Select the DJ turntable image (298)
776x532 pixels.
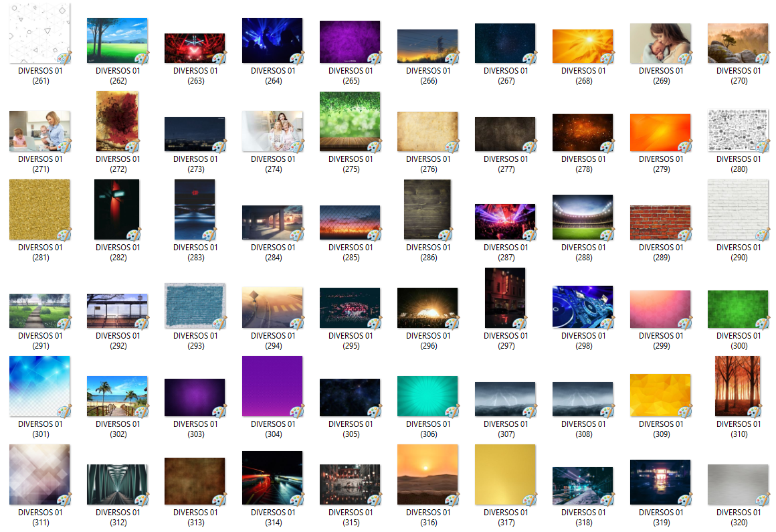pos(583,306)
